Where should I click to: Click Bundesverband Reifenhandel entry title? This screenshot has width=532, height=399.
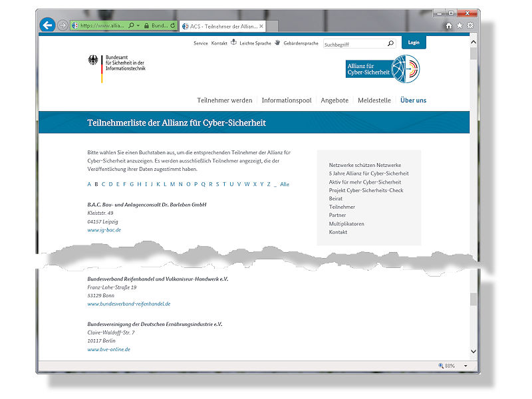point(158,279)
